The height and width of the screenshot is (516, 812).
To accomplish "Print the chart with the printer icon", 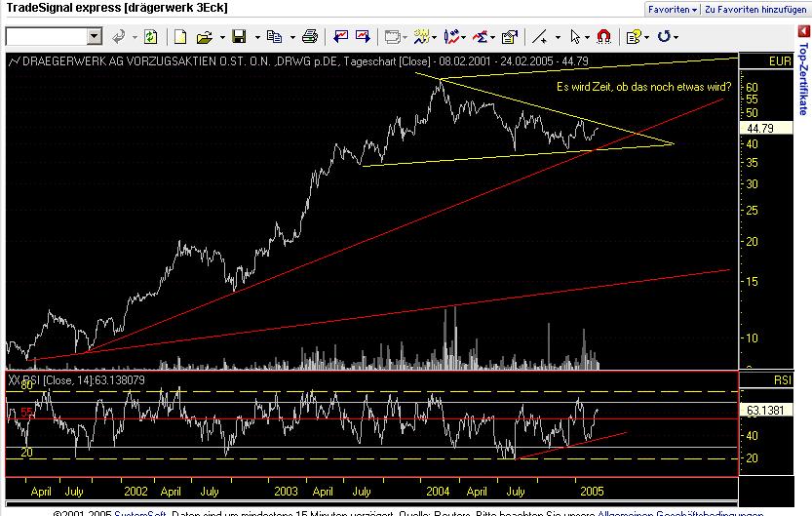I will [x=310, y=37].
